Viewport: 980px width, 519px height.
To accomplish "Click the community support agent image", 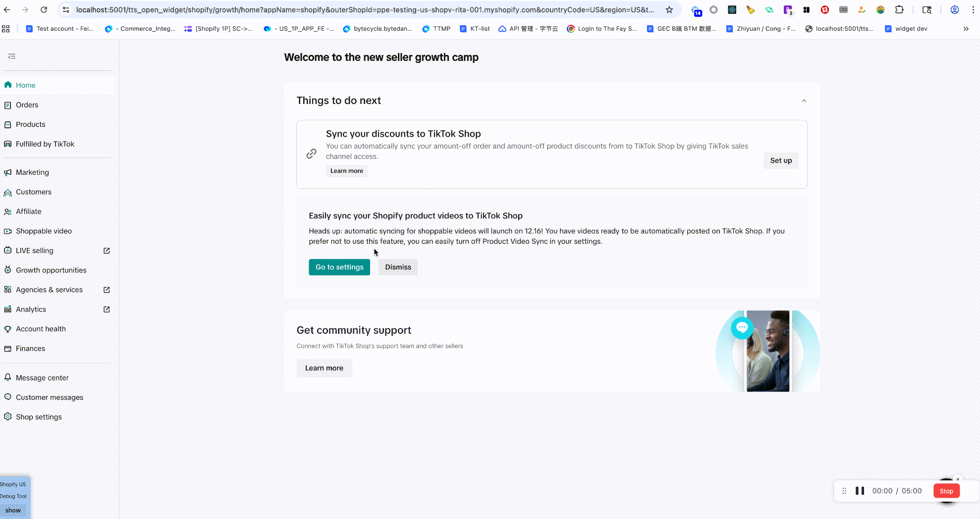I will (767, 351).
